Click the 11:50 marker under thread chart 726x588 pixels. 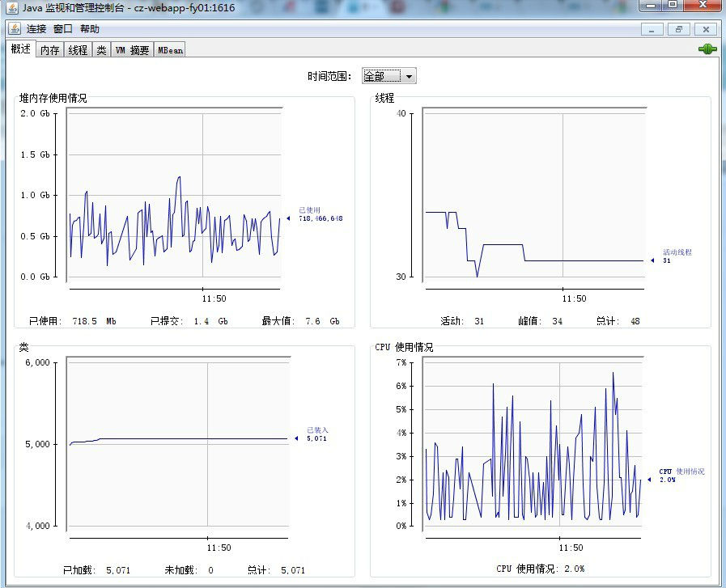click(574, 299)
